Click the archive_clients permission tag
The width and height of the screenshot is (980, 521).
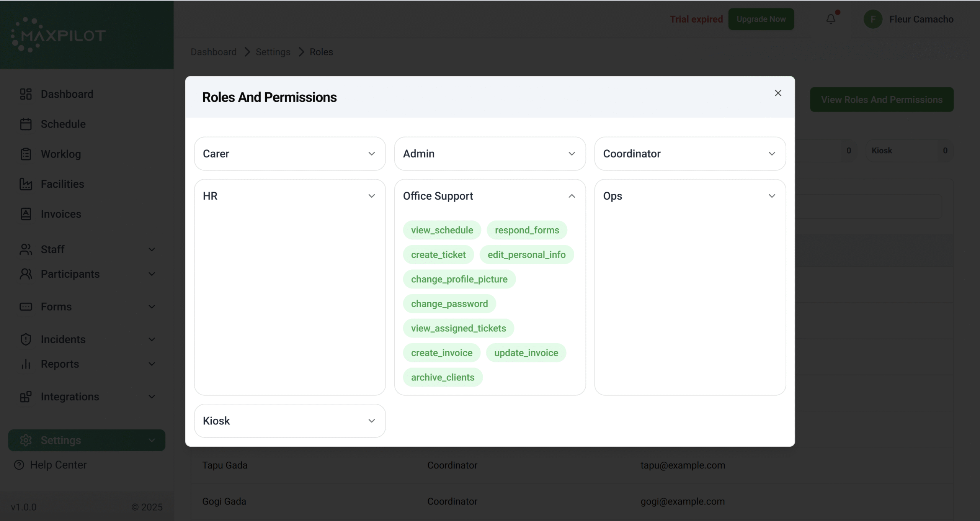pyautogui.click(x=443, y=377)
